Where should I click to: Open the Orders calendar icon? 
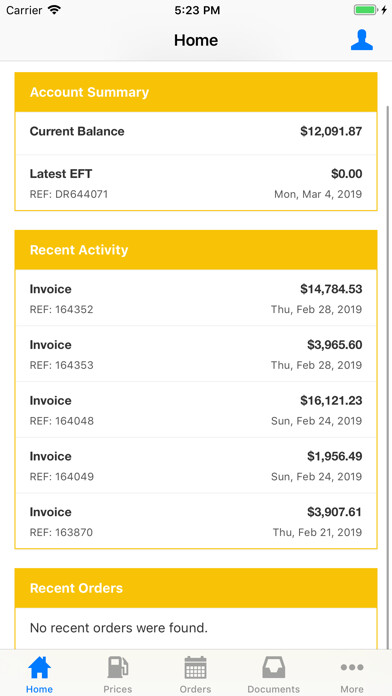coord(195,667)
